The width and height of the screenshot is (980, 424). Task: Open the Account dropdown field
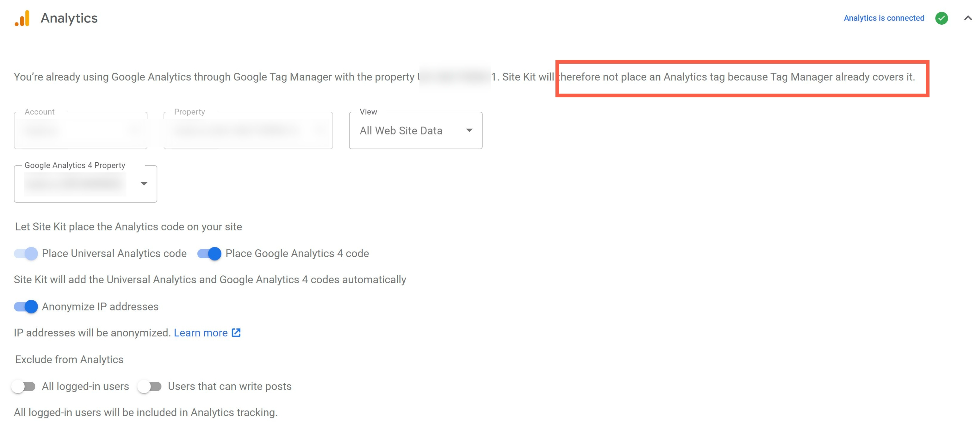pos(81,130)
